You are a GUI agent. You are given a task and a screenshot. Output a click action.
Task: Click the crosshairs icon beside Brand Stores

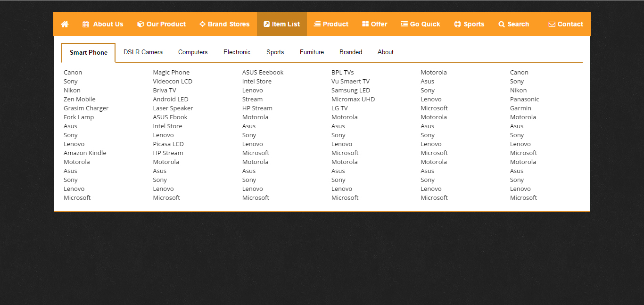(x=202, y=24)
